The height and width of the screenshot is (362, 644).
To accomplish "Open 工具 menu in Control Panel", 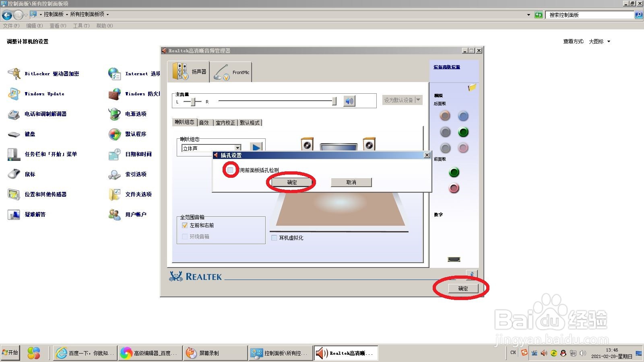I will (x=81, y=26).
